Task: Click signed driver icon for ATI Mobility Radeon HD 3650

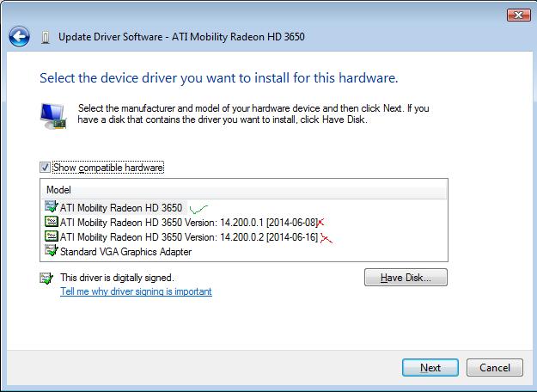Action: pyautogui.click(x=52, y=206)
